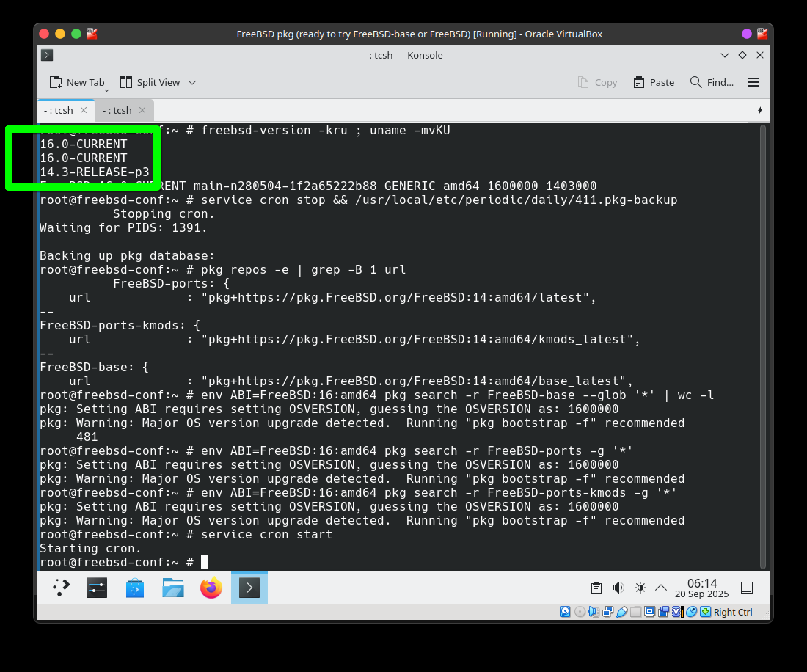Click the VirtualBox display indicator
This screenshot has height=672, width=807.
[x=649, y=612]
